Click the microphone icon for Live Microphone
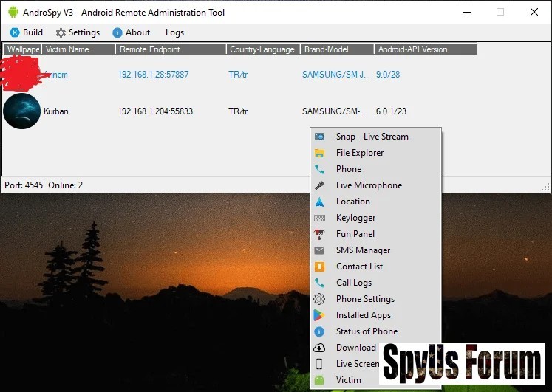 (319, 185)
